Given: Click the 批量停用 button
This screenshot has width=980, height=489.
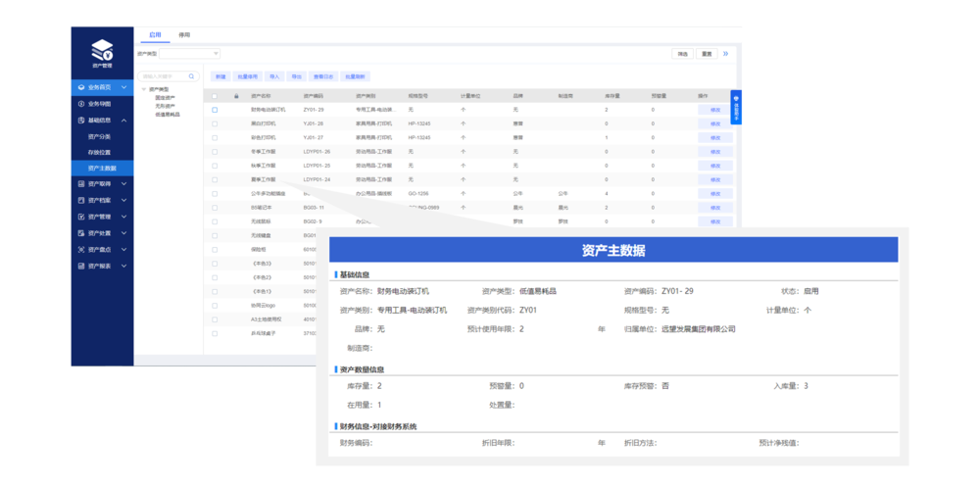Looking at the screenshot, I should 248,76.
